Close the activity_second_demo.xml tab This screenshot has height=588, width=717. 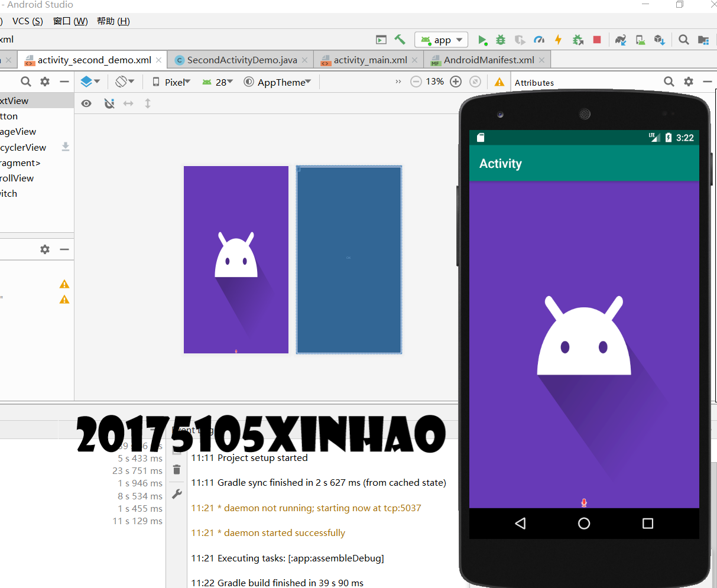[x=159, y=60]
